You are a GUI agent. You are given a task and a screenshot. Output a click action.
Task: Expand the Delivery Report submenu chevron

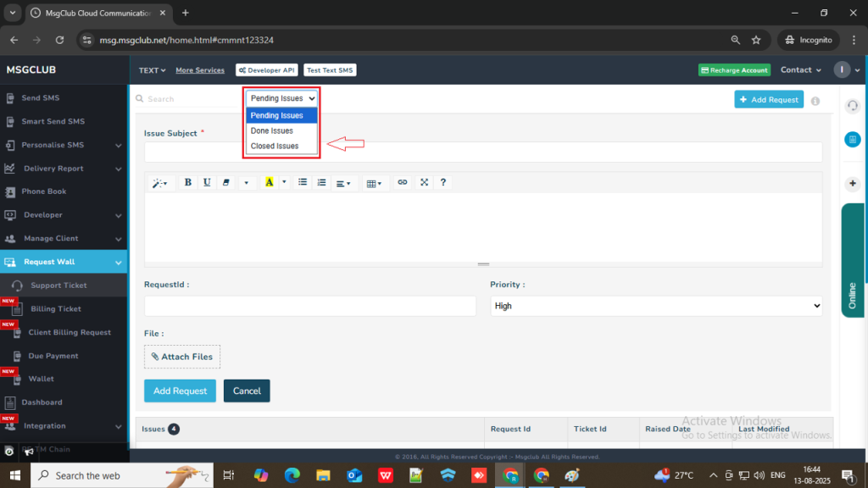pyautogui.click(x=119, y=169)
